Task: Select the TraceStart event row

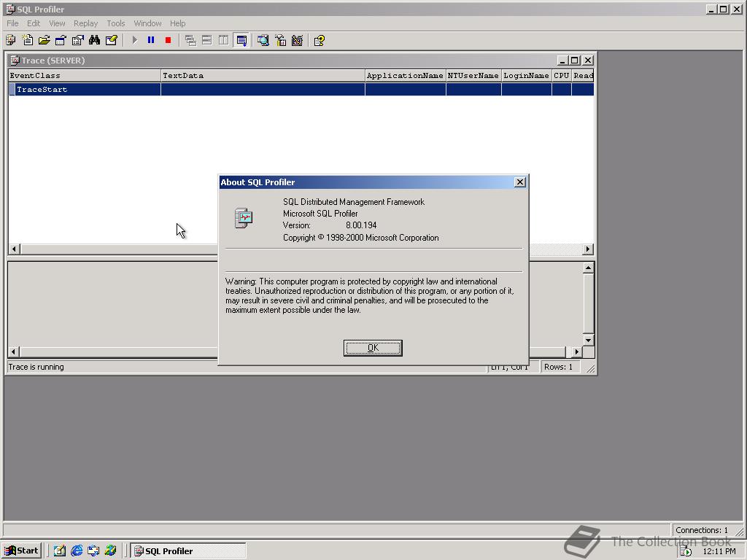Action: click(301, 90)
